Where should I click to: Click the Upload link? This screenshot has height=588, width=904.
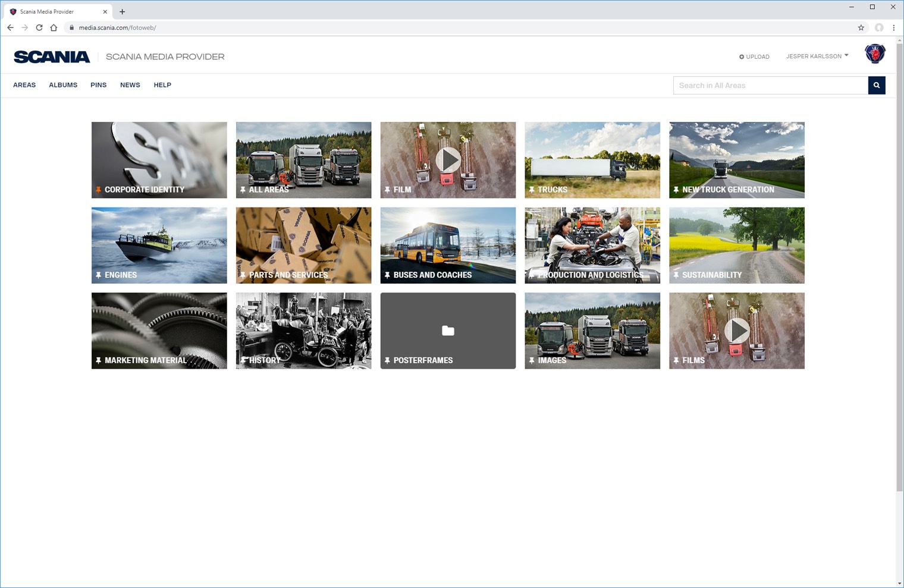754,56
